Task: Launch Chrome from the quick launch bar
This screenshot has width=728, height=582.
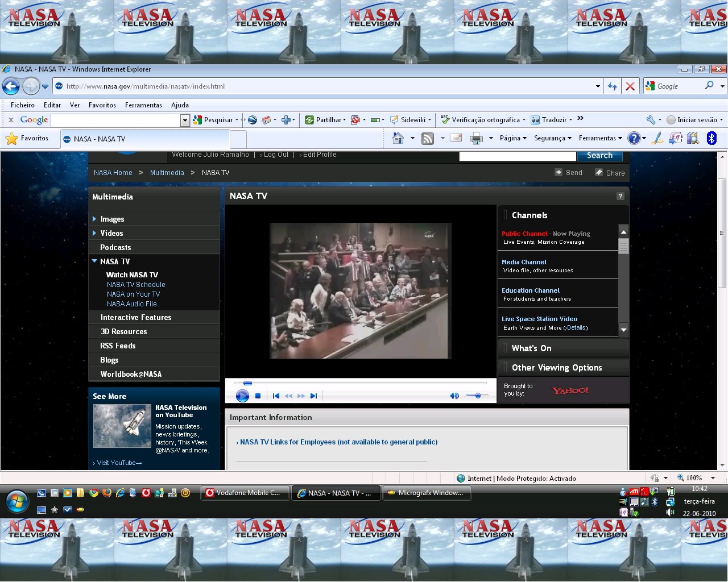Action: (94, 493)
